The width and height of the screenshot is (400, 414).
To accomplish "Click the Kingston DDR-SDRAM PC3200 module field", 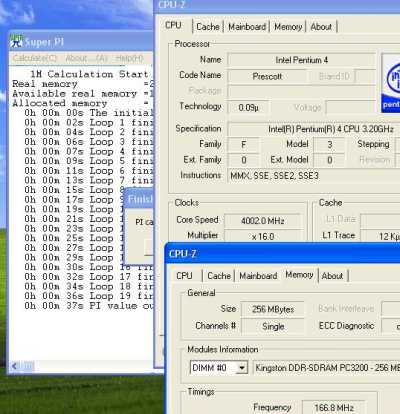I will [327, 368].
